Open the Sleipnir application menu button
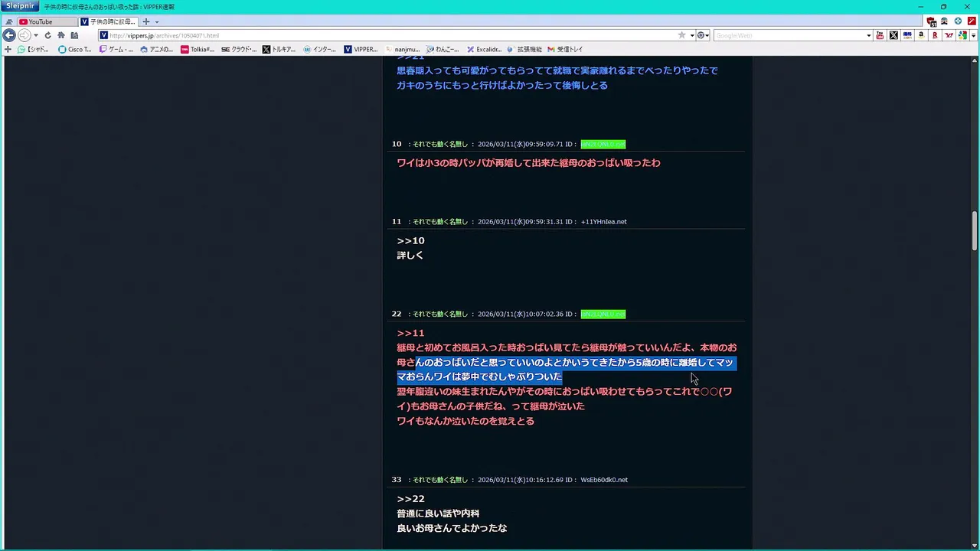Viewport: 980px width, 551px height. [x=20, y=6]
